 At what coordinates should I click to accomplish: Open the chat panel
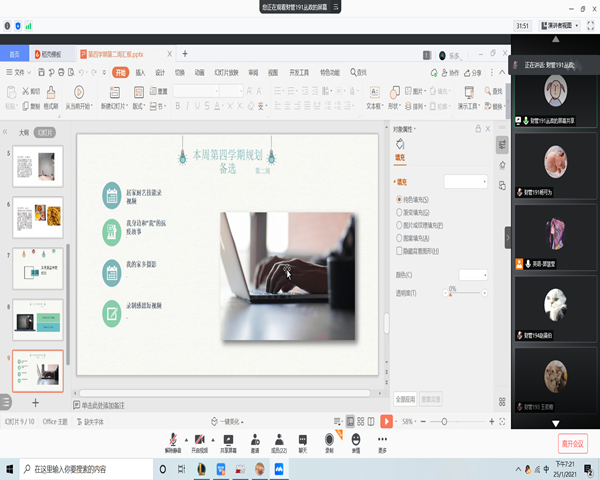(303, 443)
